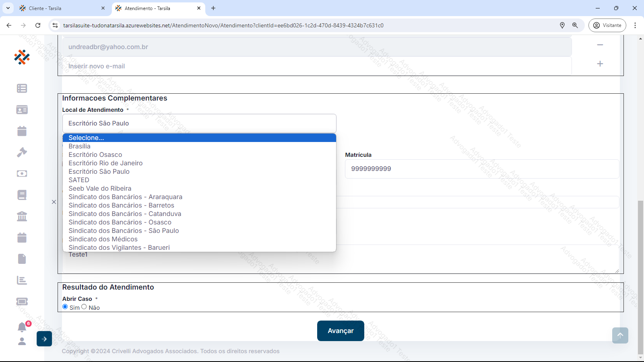Remove e-mail with the minus icon
The height and width of the screenshot is (362, 644).
point(600,45)
